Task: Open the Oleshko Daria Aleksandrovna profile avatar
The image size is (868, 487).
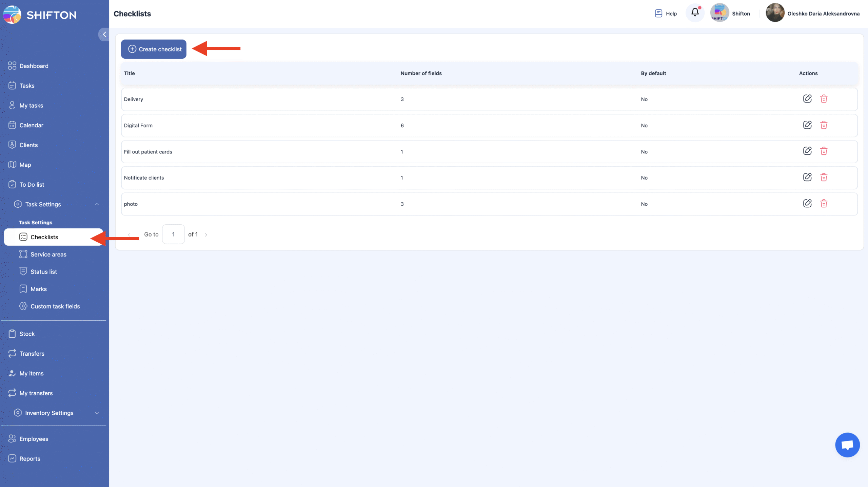Action: coord(775,13)
